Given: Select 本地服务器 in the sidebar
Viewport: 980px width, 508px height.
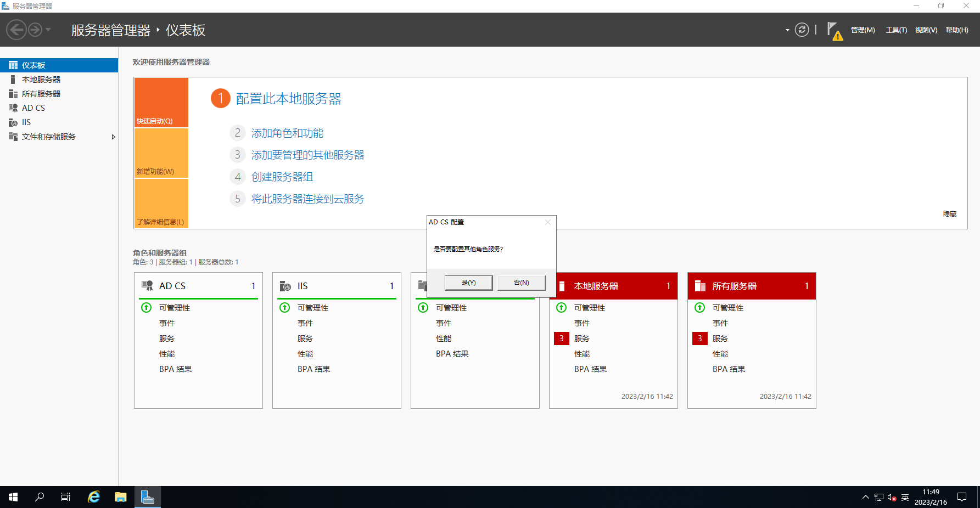Looking at the screenshot, I should tap(41, 80).
